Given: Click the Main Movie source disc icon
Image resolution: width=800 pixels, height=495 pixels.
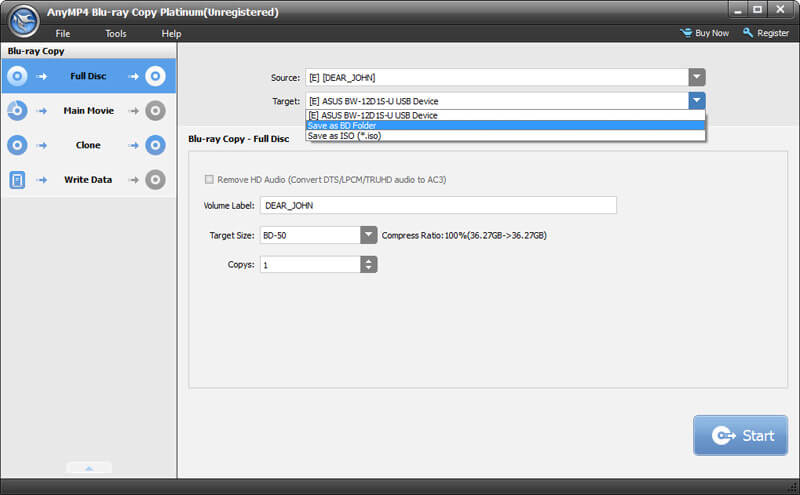Looking at the screenshot, I should [17, 111].
